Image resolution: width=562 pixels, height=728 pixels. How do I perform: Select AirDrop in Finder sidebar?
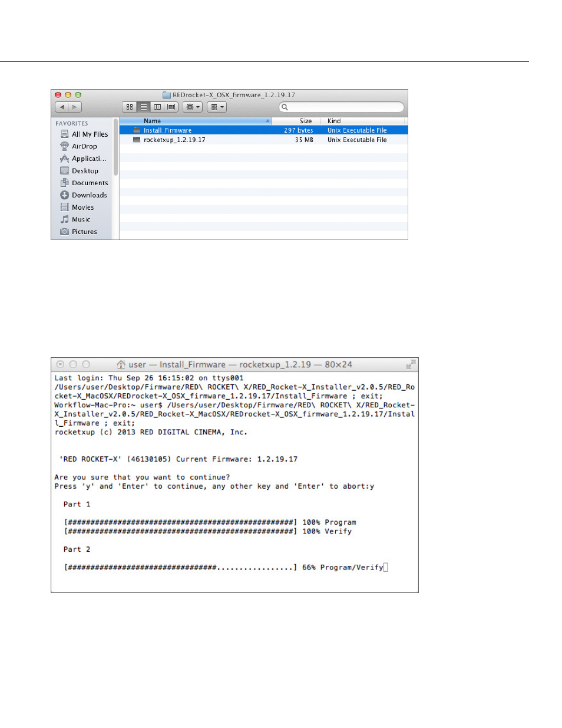[84, 146]
